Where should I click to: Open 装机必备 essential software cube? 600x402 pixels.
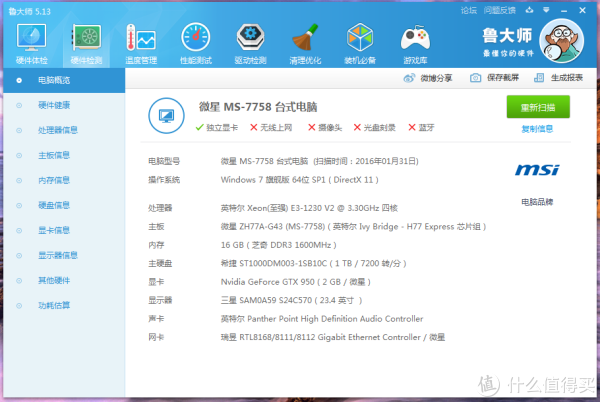[360, 43]
